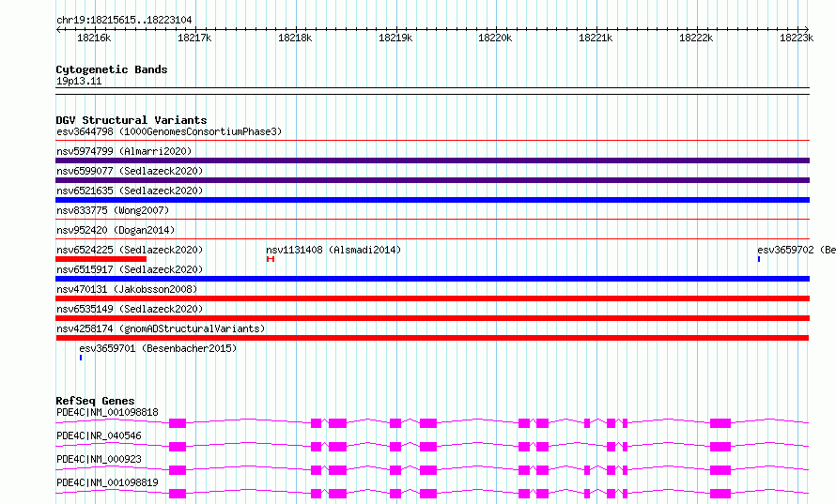Click the leftmost exon of the NM_001098818 transcript

click(x=178, y=423)
